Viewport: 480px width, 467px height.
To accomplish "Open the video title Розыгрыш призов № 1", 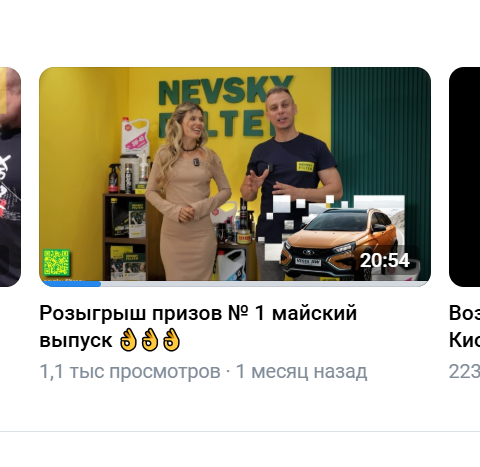I will [198, 327].
